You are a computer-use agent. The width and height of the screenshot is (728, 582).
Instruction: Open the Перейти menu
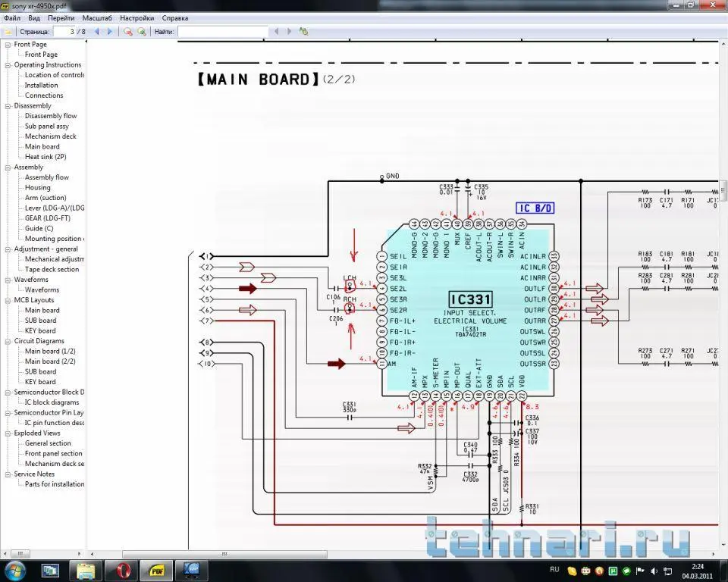(x=61, y=18)
